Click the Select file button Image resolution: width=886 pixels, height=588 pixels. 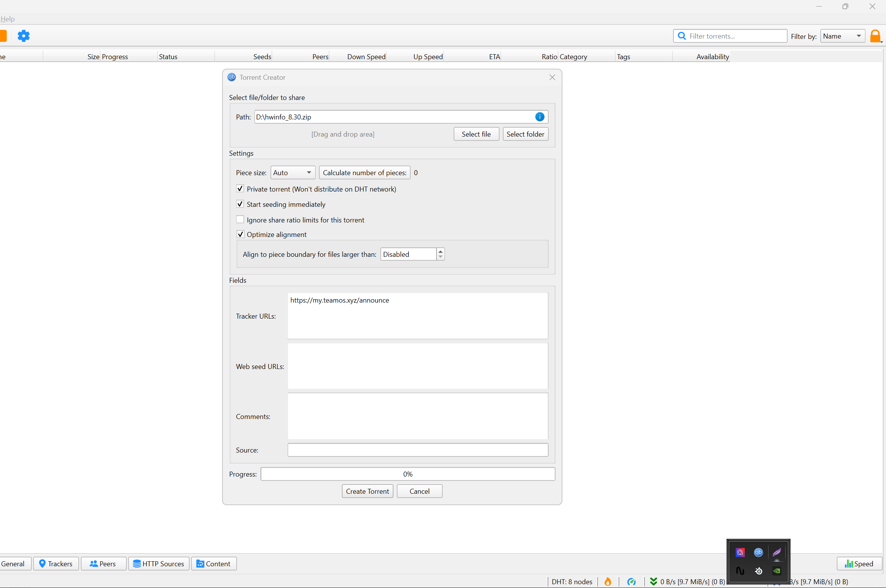[476, 134]
